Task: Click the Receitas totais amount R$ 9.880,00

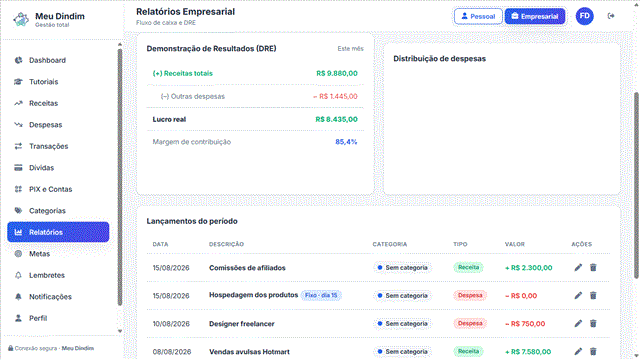Action: coord(337,73)
